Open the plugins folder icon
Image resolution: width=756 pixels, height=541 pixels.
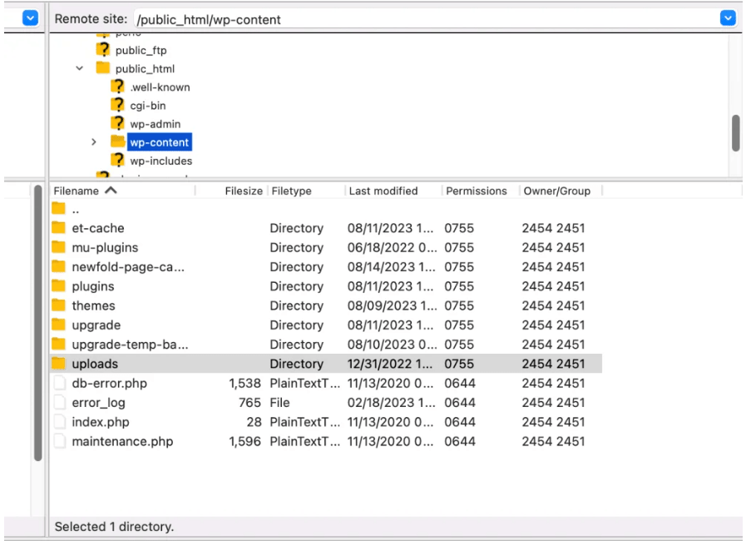pos(60,286)
